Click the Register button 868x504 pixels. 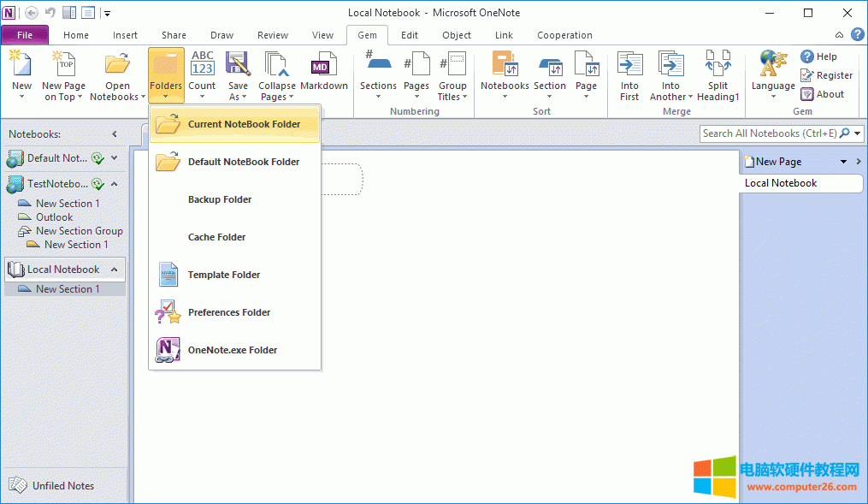(826, 75)
